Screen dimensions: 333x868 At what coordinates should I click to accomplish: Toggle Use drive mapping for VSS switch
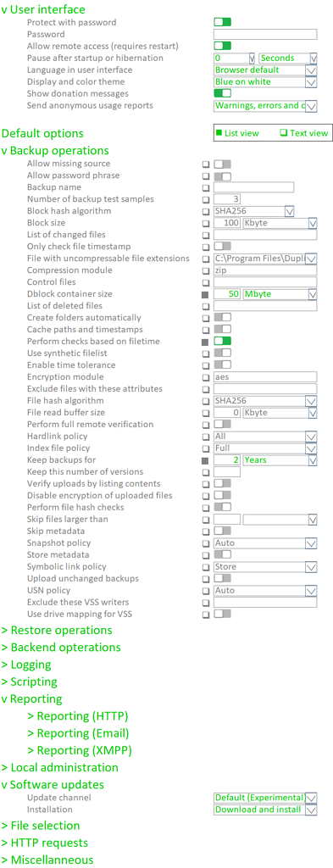click(222, 614)
